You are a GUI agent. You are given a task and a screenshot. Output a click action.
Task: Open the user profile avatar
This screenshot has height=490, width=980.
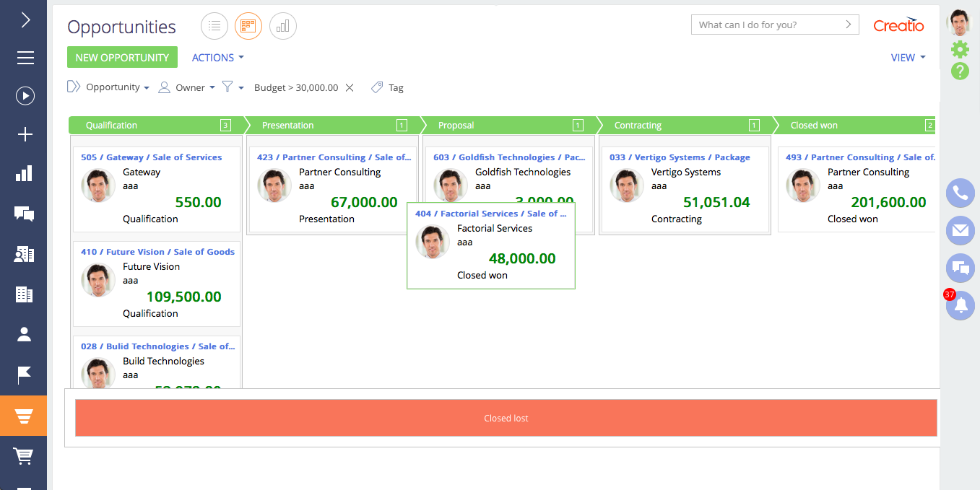[960, 22]
